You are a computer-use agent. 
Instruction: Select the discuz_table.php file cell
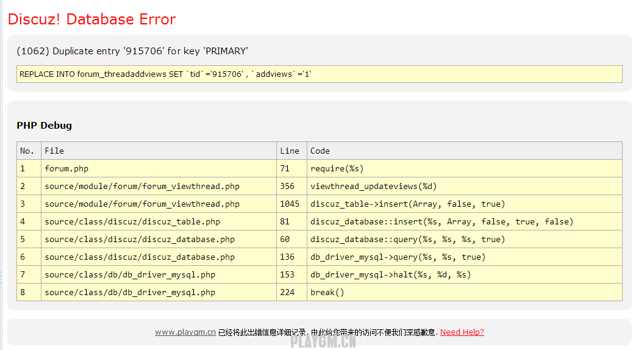point(159,221)
